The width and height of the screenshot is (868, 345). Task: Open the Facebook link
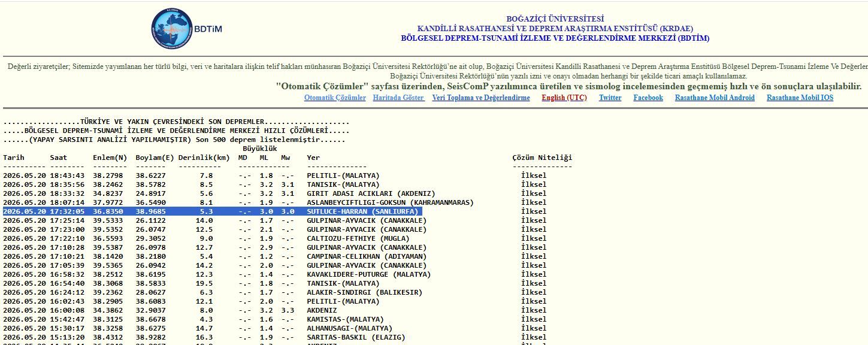648,98
